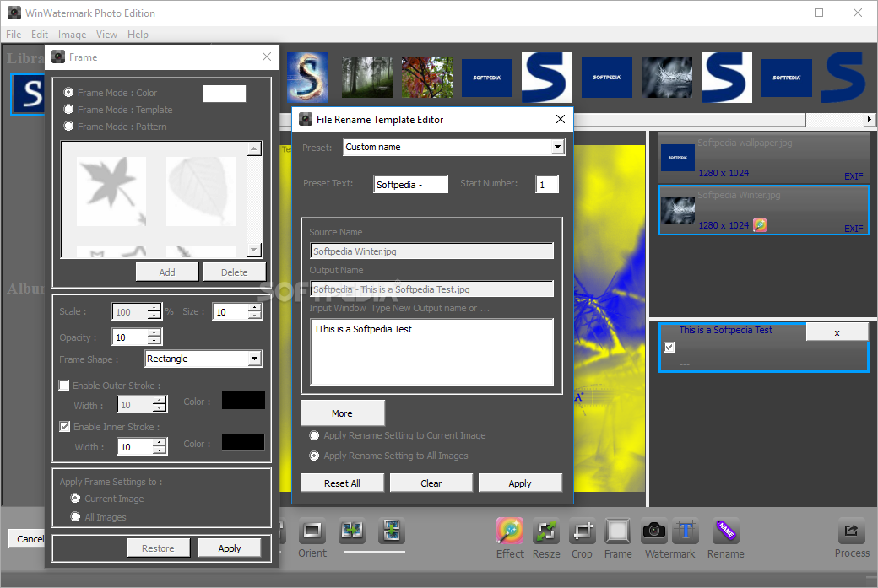The width and height of the screenshot is (878, 588).
Task: Open the Edit menu
Action: pos(39,34)
